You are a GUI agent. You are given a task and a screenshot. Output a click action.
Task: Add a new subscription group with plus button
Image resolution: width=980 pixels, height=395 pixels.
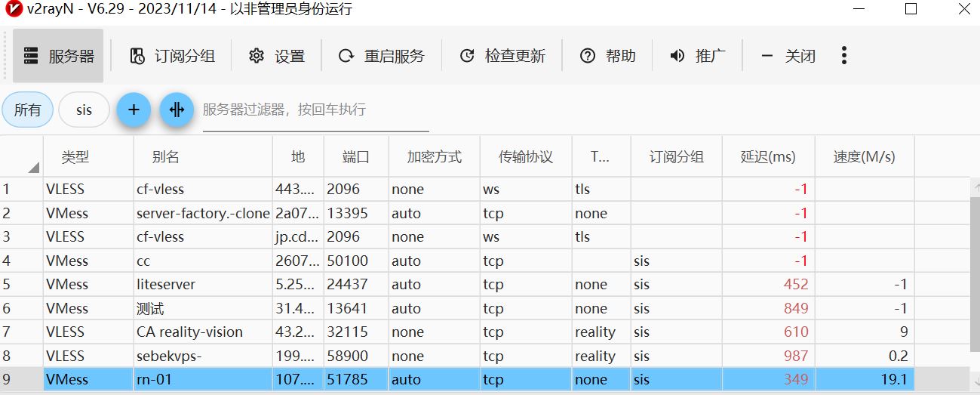click(134, 110)
